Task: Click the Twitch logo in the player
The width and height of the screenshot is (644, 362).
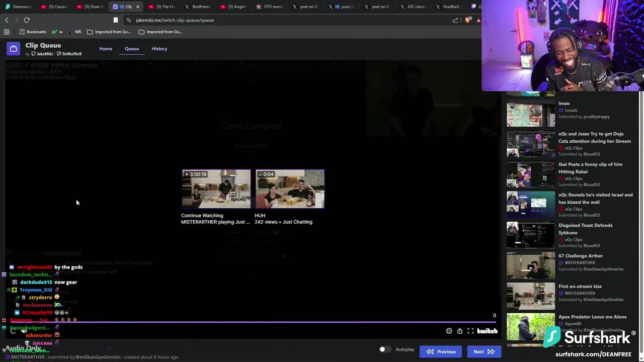Action: pos(487,331)
